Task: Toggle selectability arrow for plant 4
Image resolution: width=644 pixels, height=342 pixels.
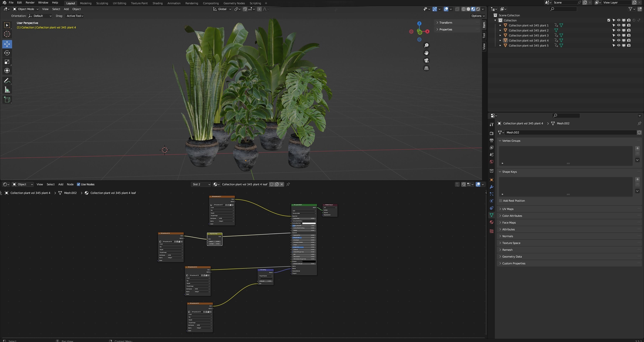Action: [614, 40]
